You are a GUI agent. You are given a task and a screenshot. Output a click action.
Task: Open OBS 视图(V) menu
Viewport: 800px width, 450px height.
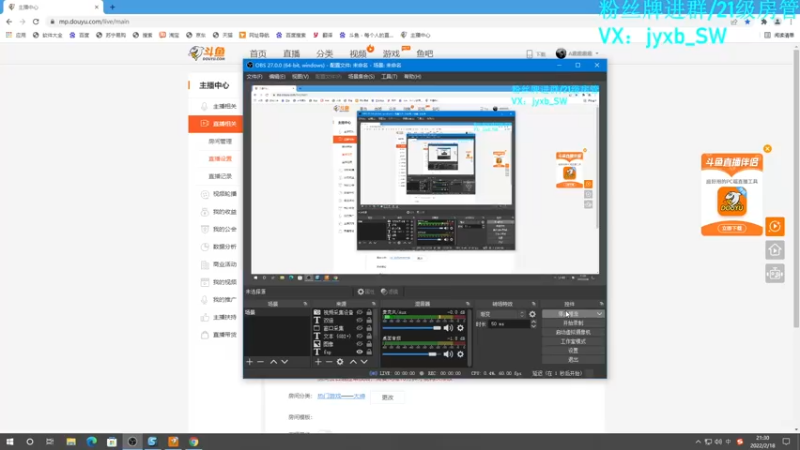[300, 77]
